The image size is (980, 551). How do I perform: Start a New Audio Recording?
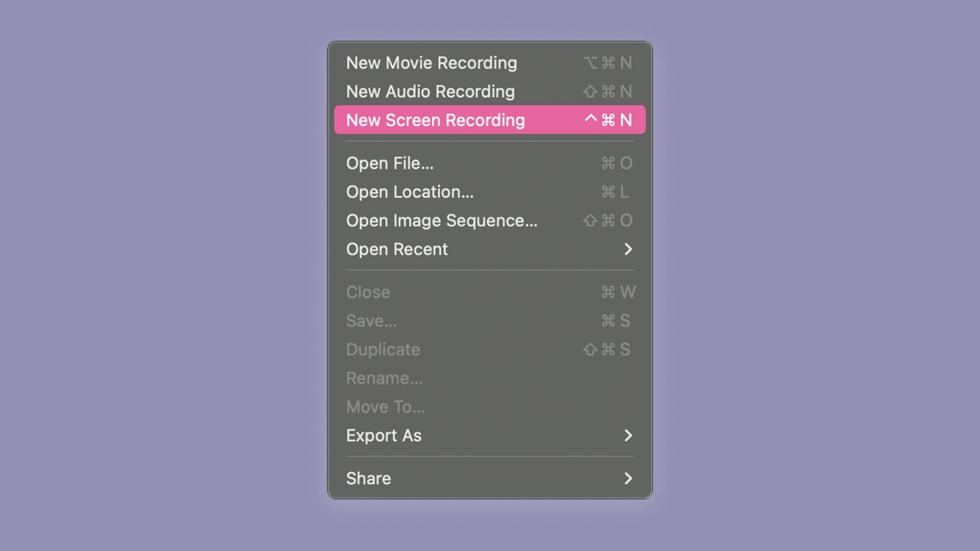click(x=429, y=91)
